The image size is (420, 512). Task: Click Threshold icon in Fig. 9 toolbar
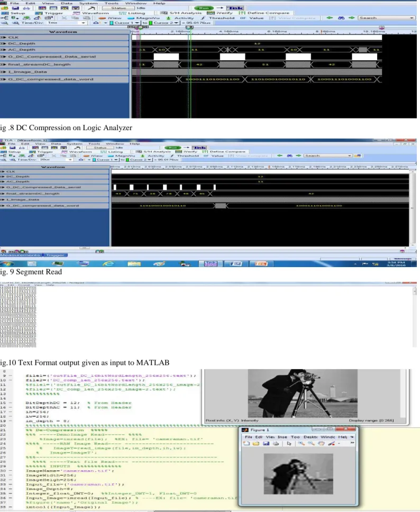tap(185, 156)
